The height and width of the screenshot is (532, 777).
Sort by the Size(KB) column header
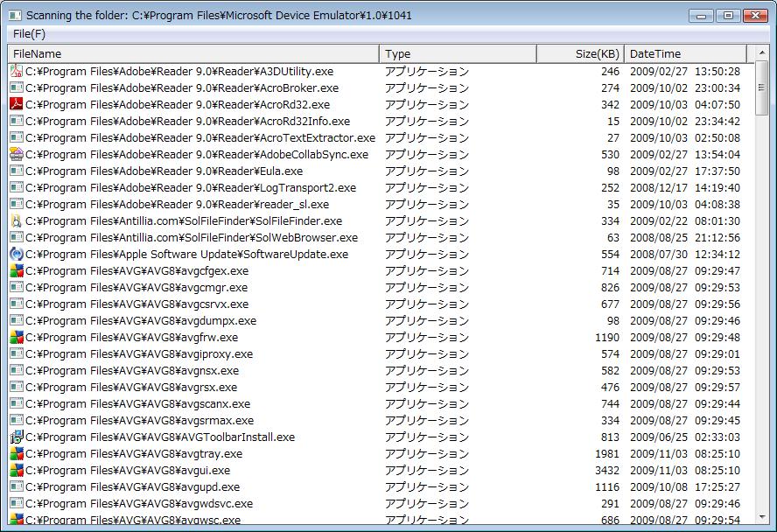(580, 53)
